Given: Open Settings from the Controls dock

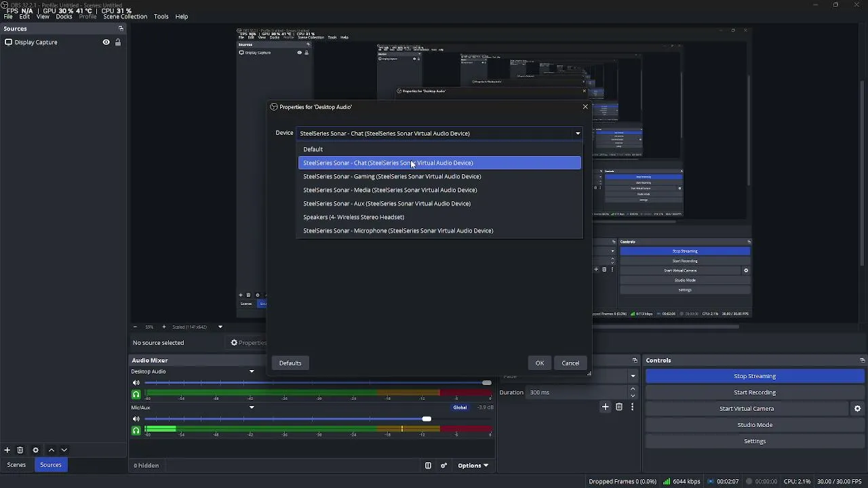Looking at the screenshot, I should coord(755,441).
